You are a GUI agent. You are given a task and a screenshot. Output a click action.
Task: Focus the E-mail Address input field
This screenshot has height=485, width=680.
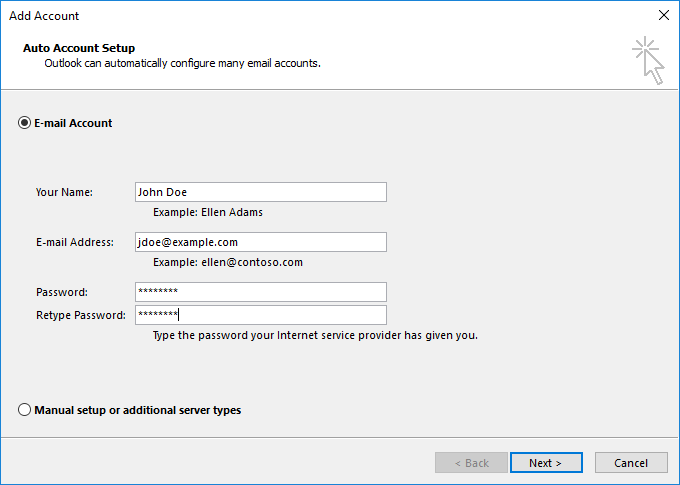[260, 242]
